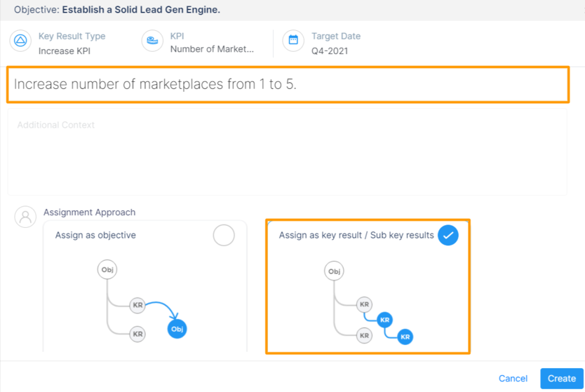Click the Obj root node in key result diagram
Image resolution: width=585 pixels, height=392 pixels.
click(335, 271)
